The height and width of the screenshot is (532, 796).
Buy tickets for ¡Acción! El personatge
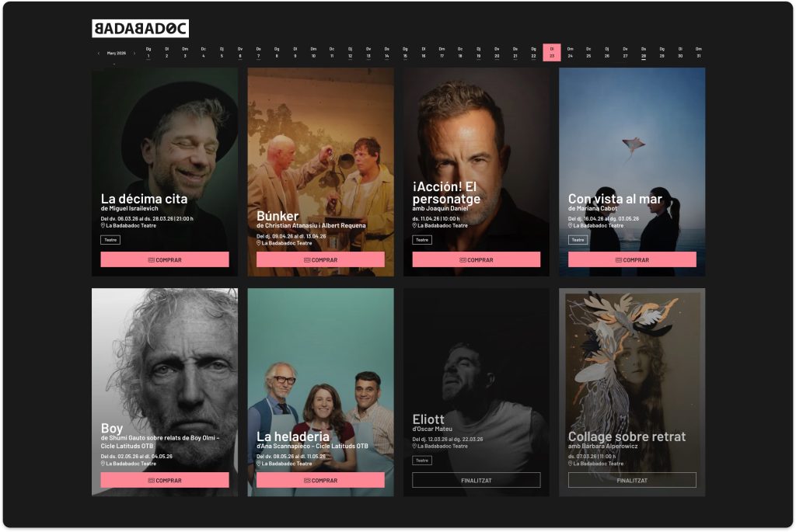(x=477, y=259)
